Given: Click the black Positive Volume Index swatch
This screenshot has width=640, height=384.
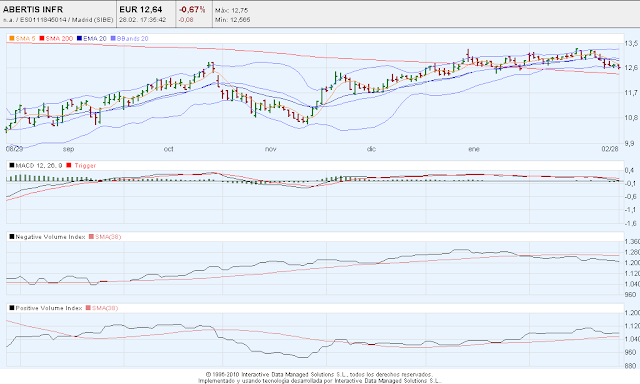Looking at the screenshot, I should point(12,308).
